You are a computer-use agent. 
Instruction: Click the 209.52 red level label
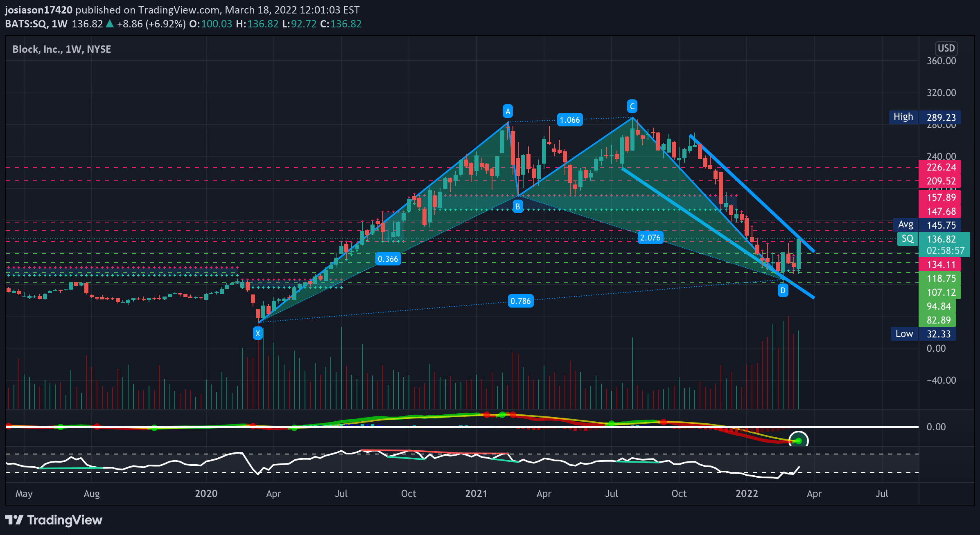tap(940, 181)
